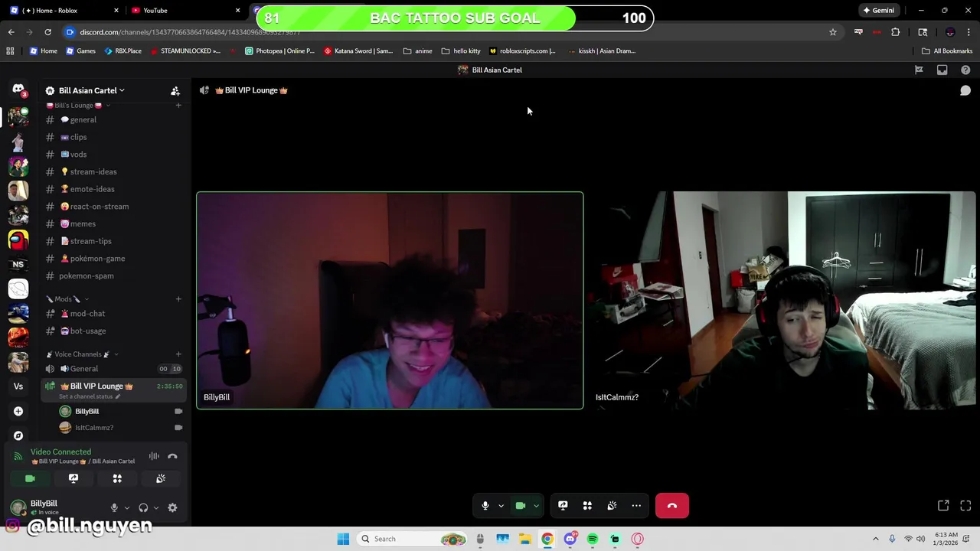This screenshot has height=551, width=980.
Task: Expand Bill Asian Cartel server menu
Action: coord(91,90)
